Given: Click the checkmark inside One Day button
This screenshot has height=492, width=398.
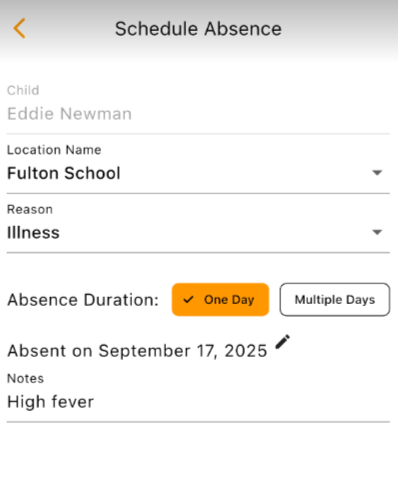Looking at the screenshot, I should tap(188, 300).
